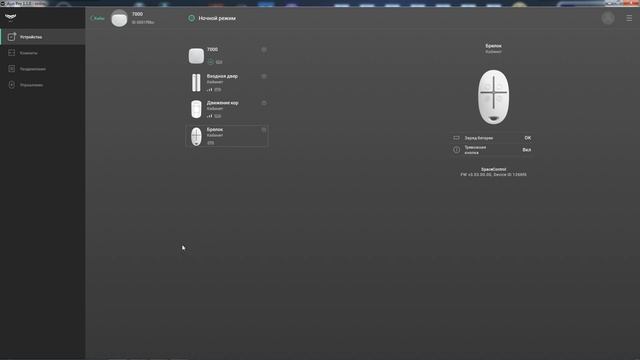Click the panic button info icon
This screenshot has height=360, width=640.
(456, 150)
